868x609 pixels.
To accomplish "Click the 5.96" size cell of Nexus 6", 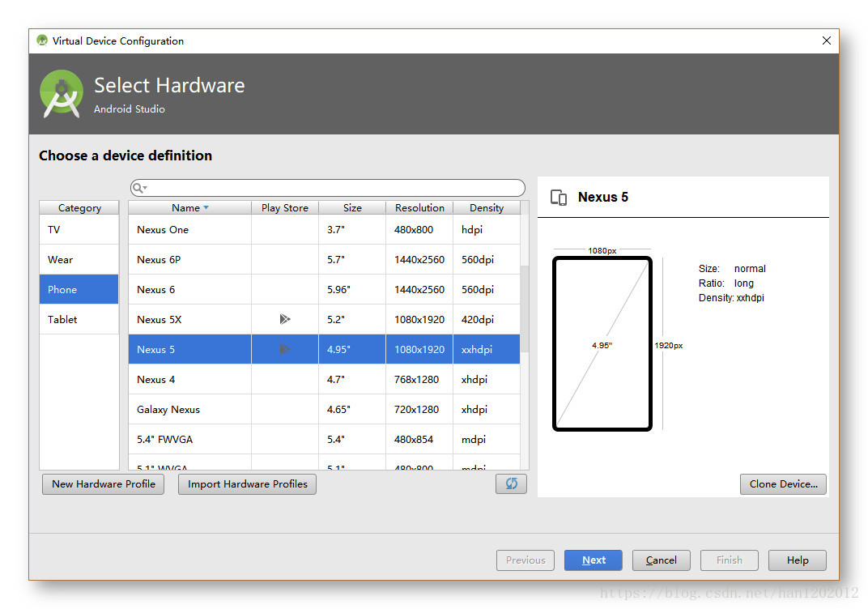I will click(x=352, y=290).
